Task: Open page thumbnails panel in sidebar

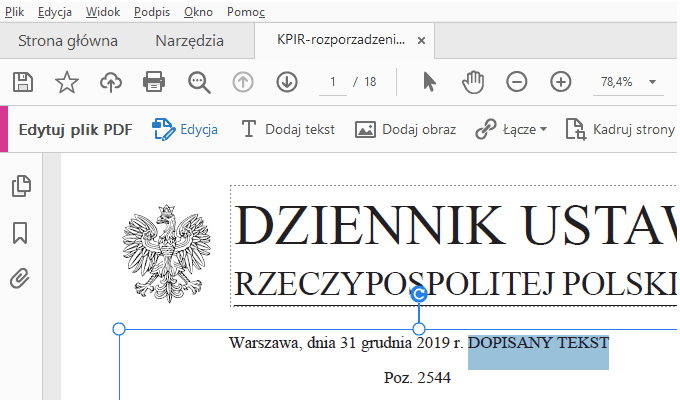Action: pos(21,186)
